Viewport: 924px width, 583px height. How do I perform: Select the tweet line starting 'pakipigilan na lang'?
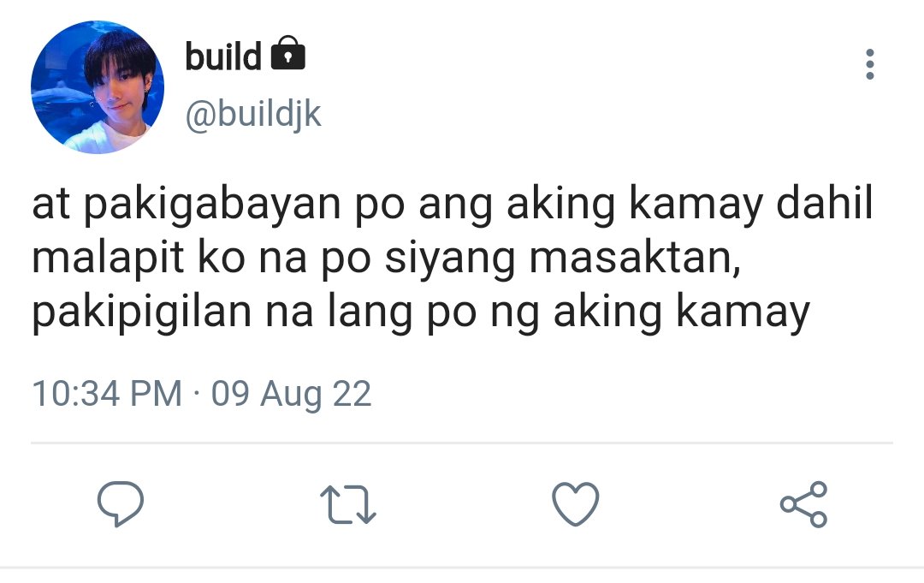421,313
